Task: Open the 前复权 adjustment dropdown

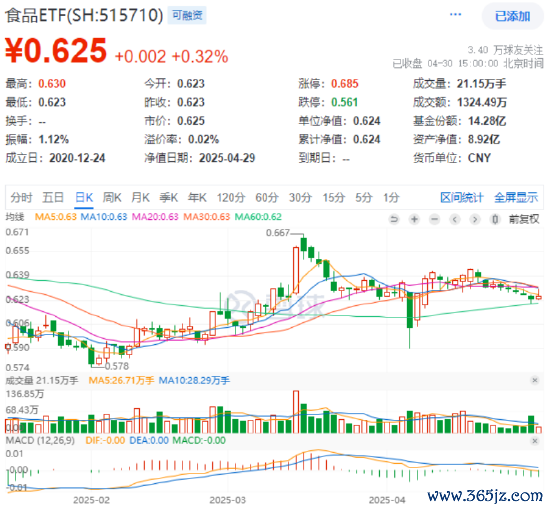Action: 524,220
